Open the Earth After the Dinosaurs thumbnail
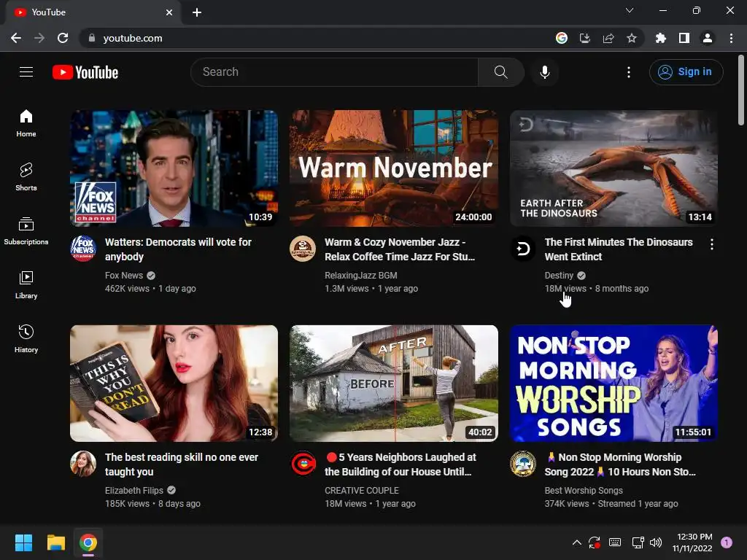The height and width of the screenshot is (560, 747). [x=614, y=168]
